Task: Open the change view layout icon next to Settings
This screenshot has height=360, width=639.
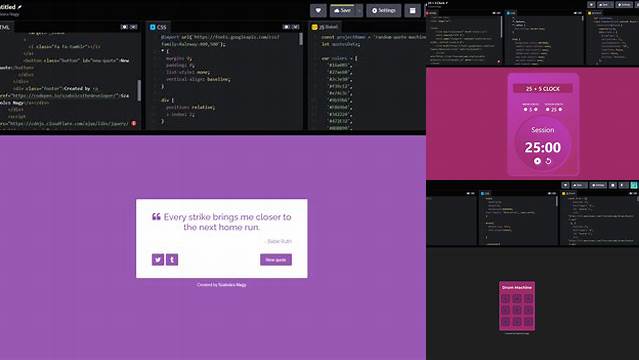Action: tap(412, 11)
